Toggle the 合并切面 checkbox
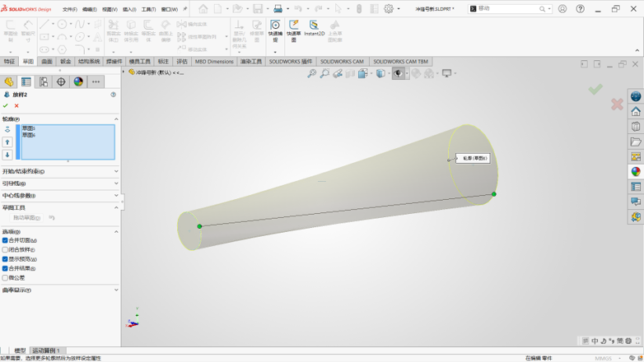This screenshot has width=644, height=362. coord(5,240)
